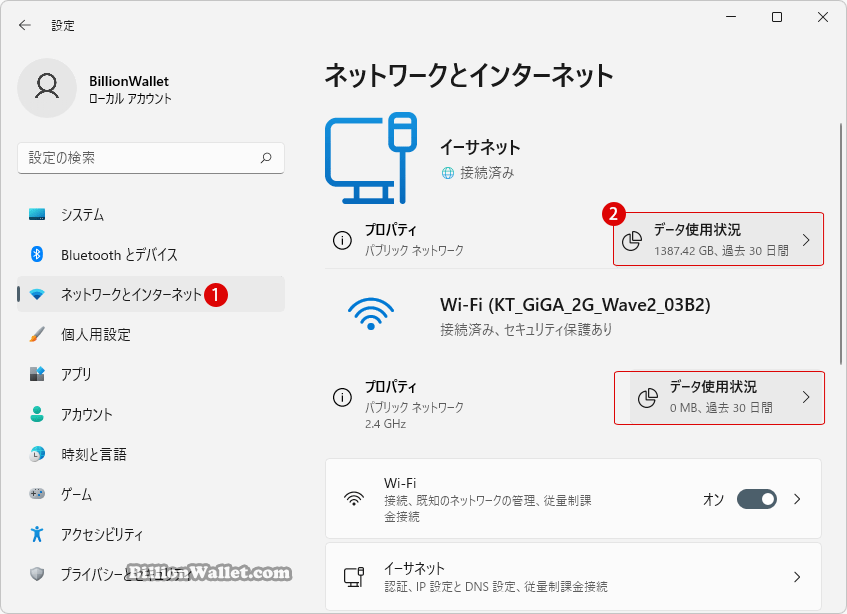847x614 pixels.
Task: Click the globe icon beside 接続済み
Action: point(448,173)
